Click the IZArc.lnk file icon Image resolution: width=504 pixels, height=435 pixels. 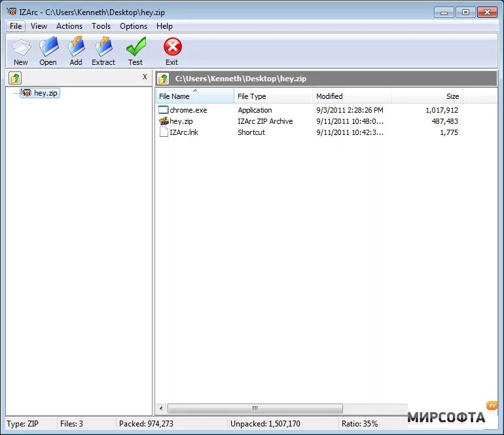(x=164, y=132)
